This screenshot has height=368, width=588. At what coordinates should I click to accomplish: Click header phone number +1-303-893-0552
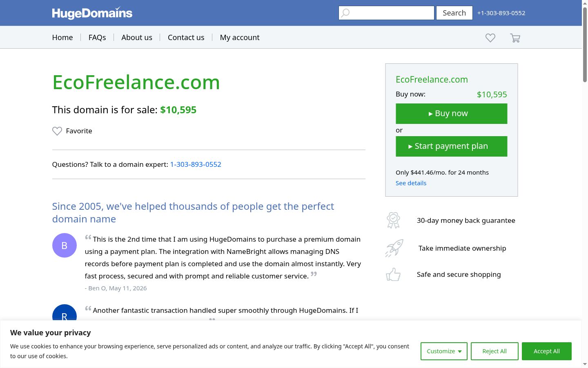pyautogui.click(x=501, y=13)
